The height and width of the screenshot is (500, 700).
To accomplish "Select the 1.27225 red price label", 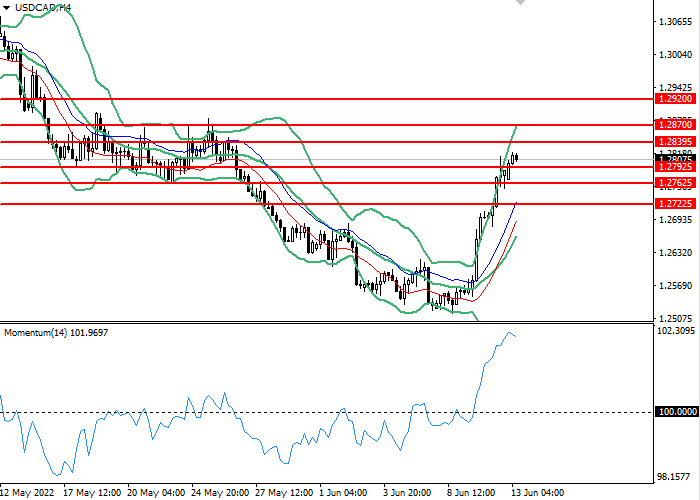I will click(x=676, y=203).
